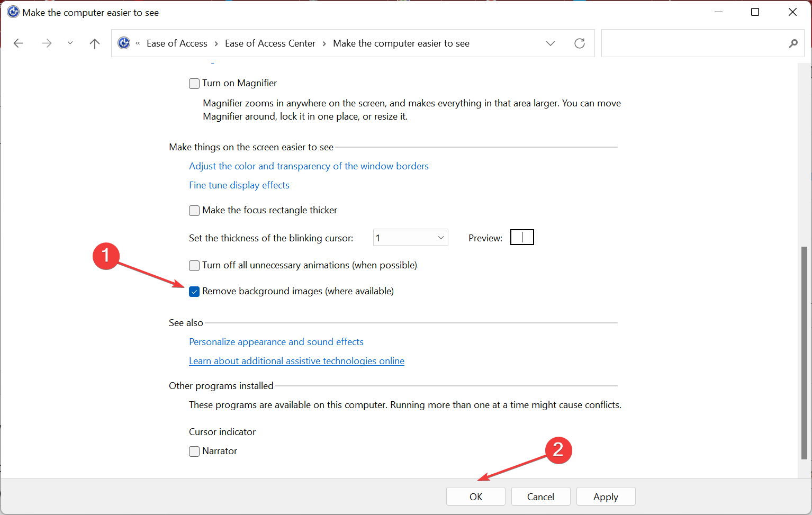812x515 pixels.
Task: Click the cursor Preview box
Action: point(522,237)
